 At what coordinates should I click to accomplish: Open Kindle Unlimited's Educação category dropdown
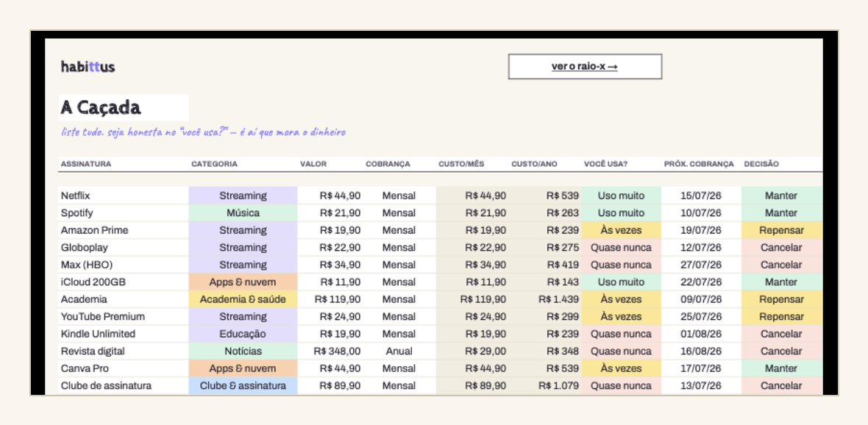(243, 334)
